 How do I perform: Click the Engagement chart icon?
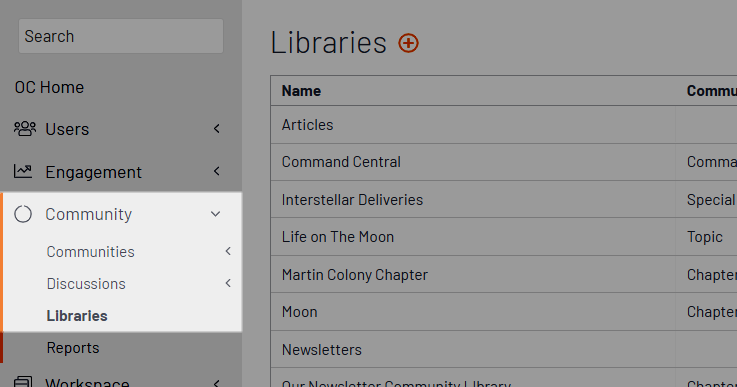[x=23, y=172]
